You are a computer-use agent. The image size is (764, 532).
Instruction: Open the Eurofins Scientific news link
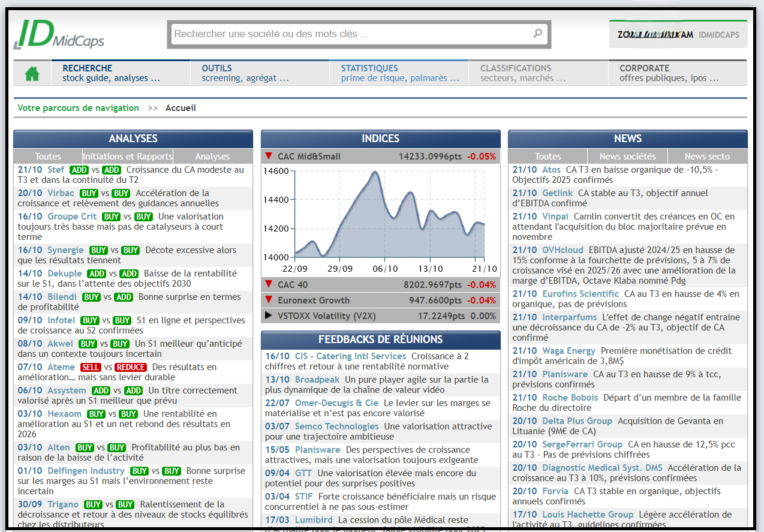[x=580, y=294]
